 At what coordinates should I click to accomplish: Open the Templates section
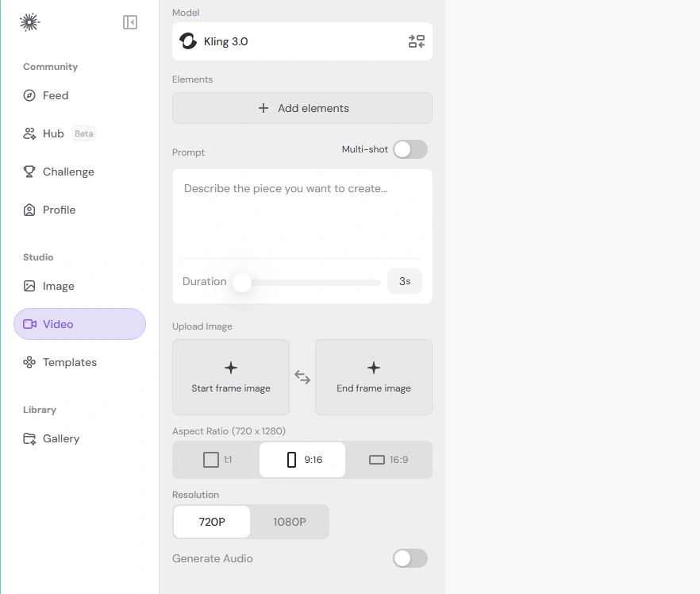[69, 362]
